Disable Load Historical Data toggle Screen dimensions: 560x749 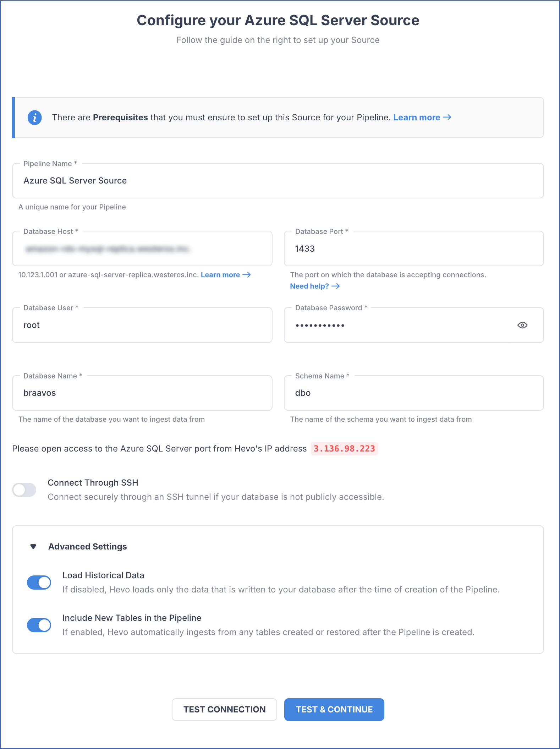[39, 583]
